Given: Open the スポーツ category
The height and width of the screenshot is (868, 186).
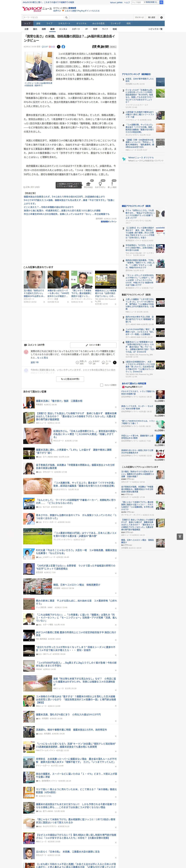Looking at the screenshot, I should point(76,29).
